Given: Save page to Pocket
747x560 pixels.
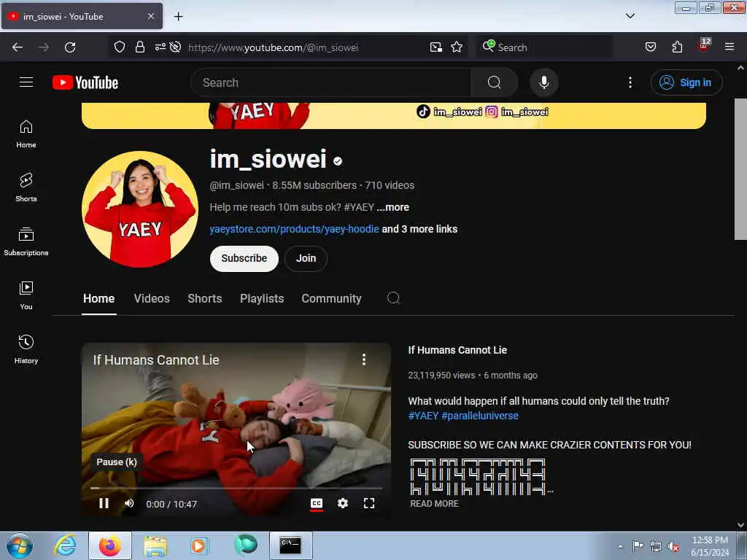Looking at the screenshot, I should click(x=650, y=47).
